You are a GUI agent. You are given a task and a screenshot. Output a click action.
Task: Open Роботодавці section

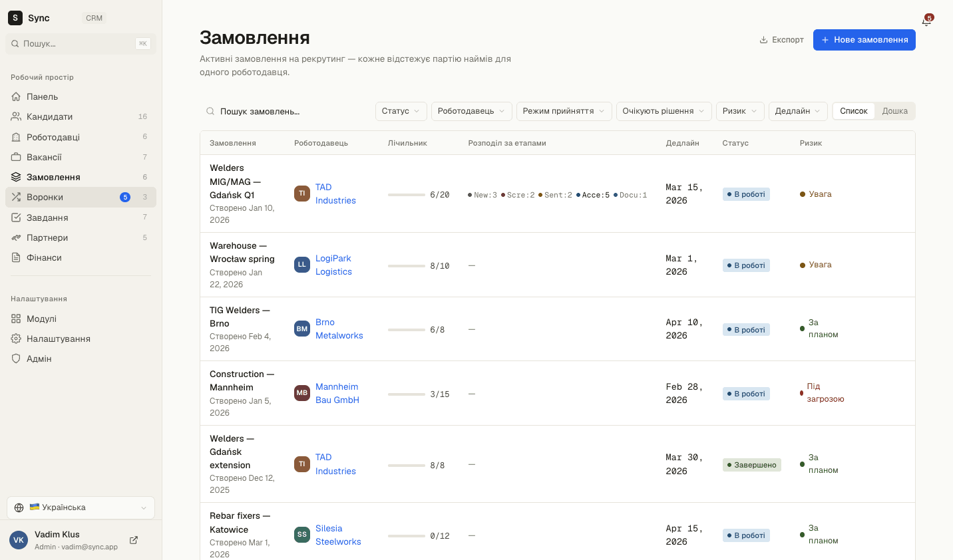point(81,137)
